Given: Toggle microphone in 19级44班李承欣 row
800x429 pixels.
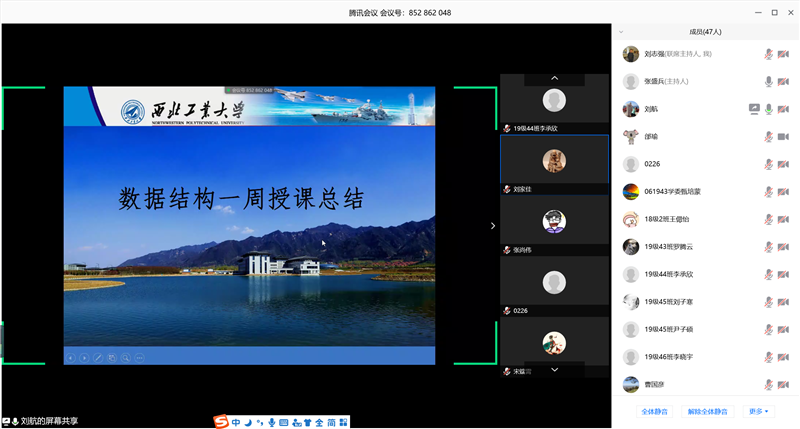Looking at the screenshot, I should coord(768,274).
